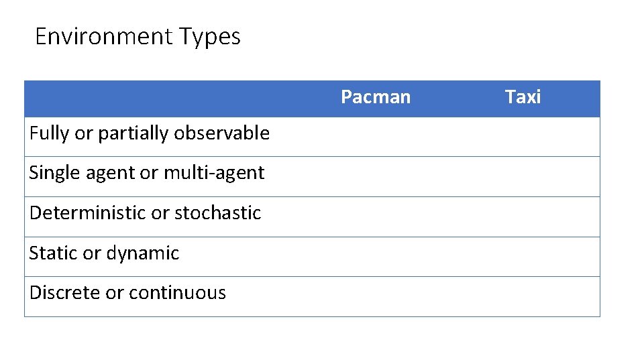Click Taxi cell in Single agent or multi-agent row

click(x=523, y=176)
